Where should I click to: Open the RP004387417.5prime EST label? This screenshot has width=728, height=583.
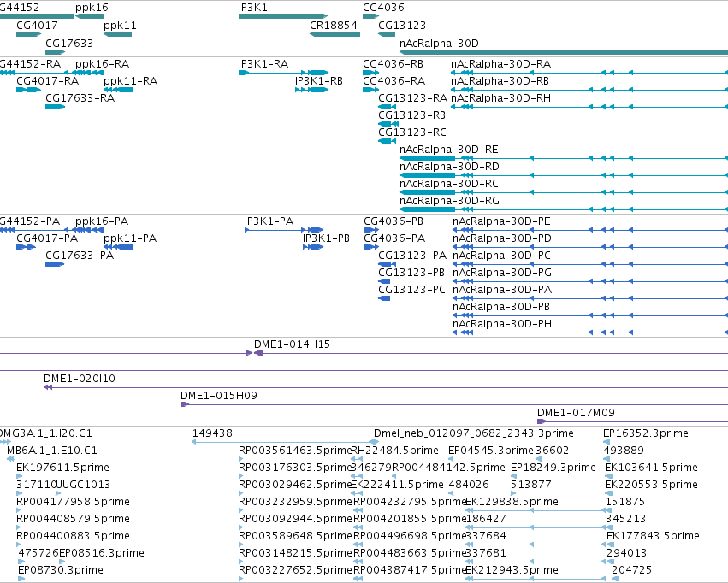(x=410, y=570)
